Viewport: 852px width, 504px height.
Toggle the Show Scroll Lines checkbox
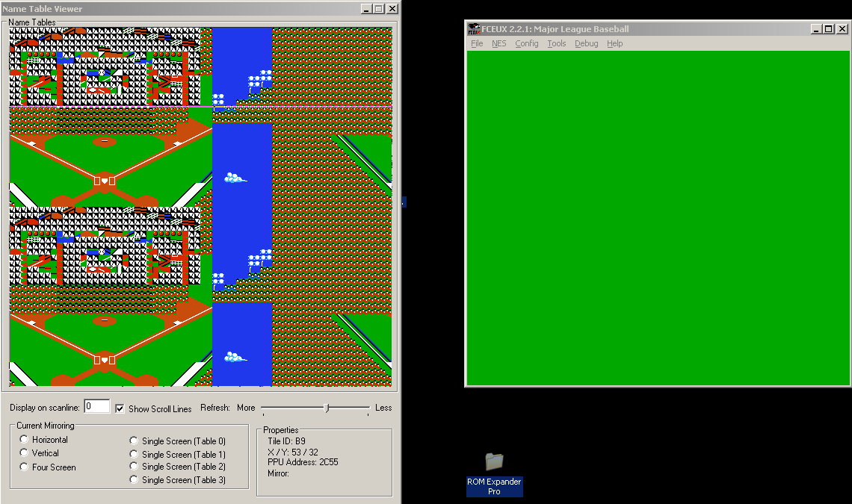[x=120, y=408]
